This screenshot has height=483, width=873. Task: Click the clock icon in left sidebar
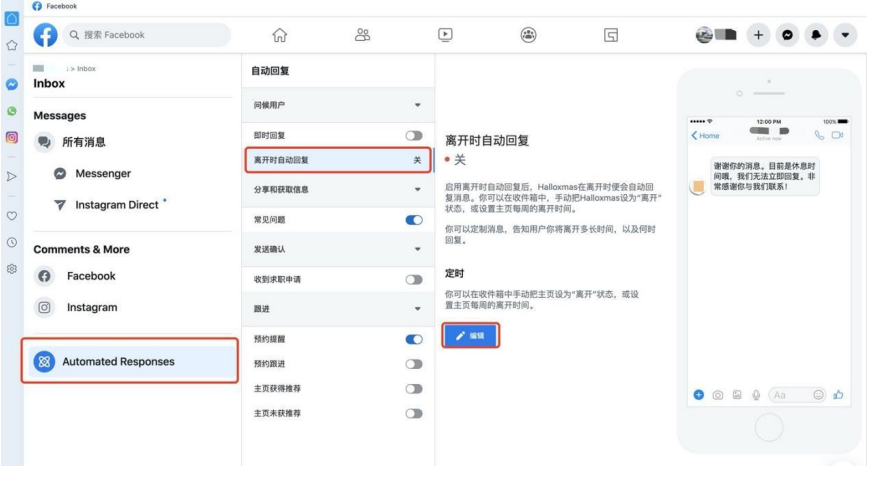pyautogui.click(x=12, y=242)
